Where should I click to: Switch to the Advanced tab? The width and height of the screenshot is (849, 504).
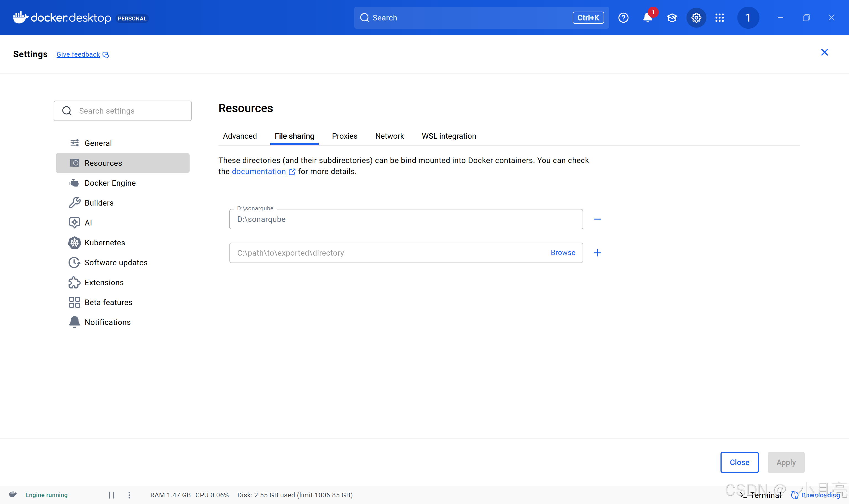pos(240,136)
